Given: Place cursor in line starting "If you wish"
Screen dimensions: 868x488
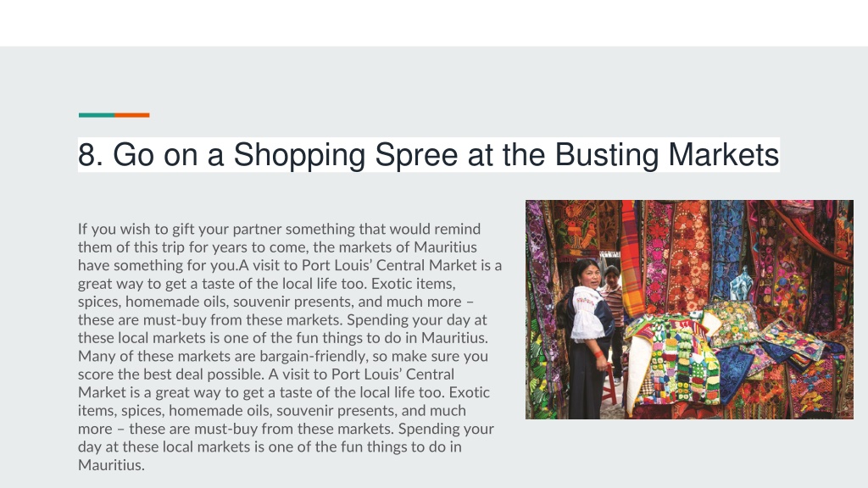Looking at the screenshot, I should (x=279, y=229).
